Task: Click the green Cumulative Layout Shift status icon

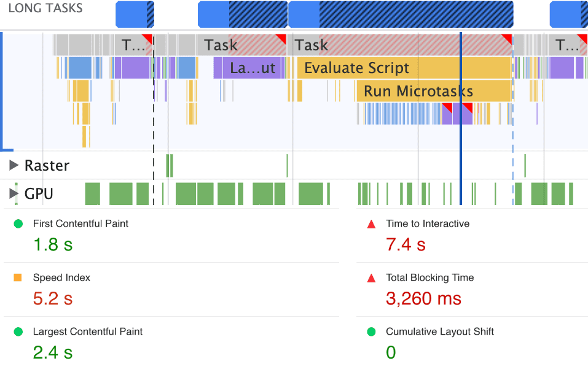Action: point(370,332)
